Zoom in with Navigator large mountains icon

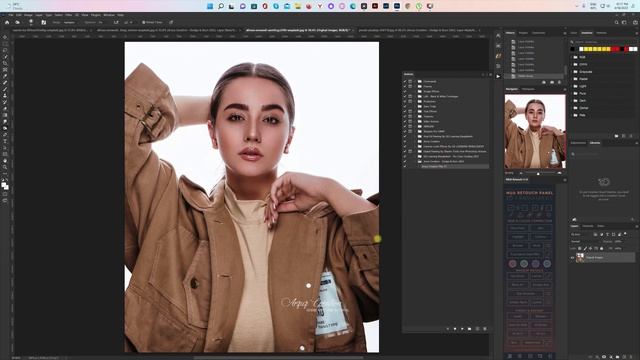(559, 173)
